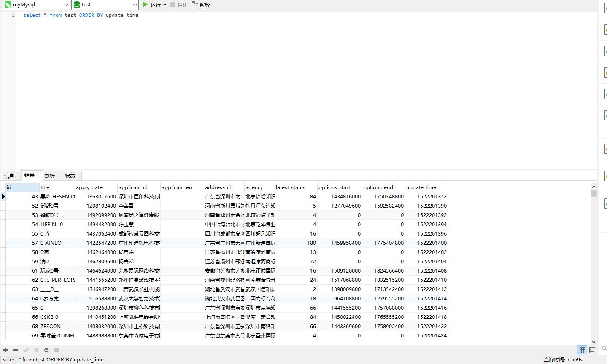Open the test database dropdown
This screenshot has width=607, height=364.
[105, 5]
